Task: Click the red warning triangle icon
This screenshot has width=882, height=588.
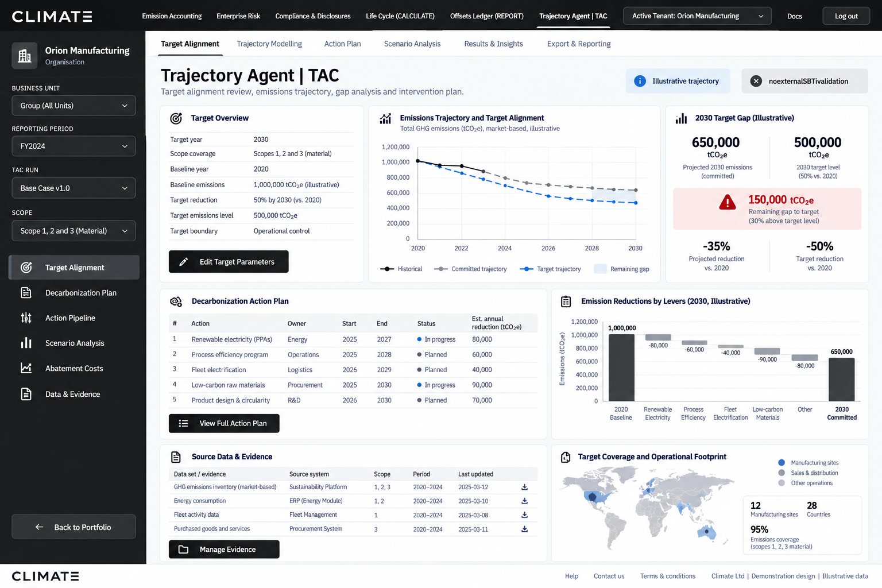Action: (728, 202)
